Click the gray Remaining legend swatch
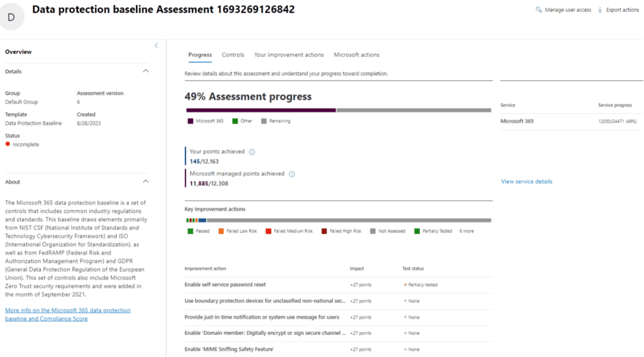 (x=264, y=121)
